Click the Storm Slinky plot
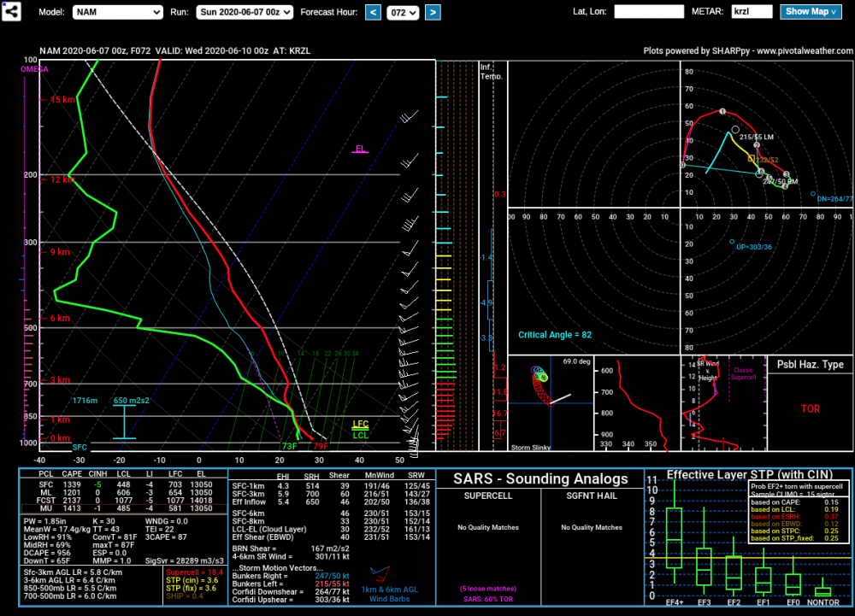Screen dimensions: 855x616 551,403
